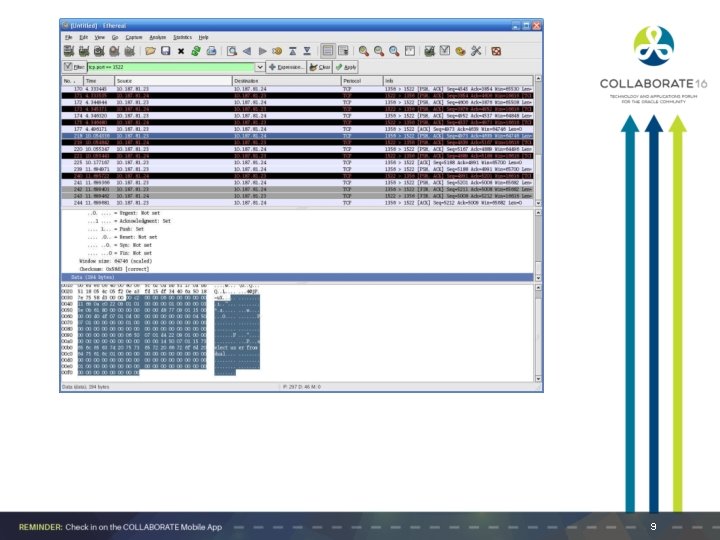The image size is (720, 540).
Task: Edit capture filters toolbar icon
Action: point(429,51)
